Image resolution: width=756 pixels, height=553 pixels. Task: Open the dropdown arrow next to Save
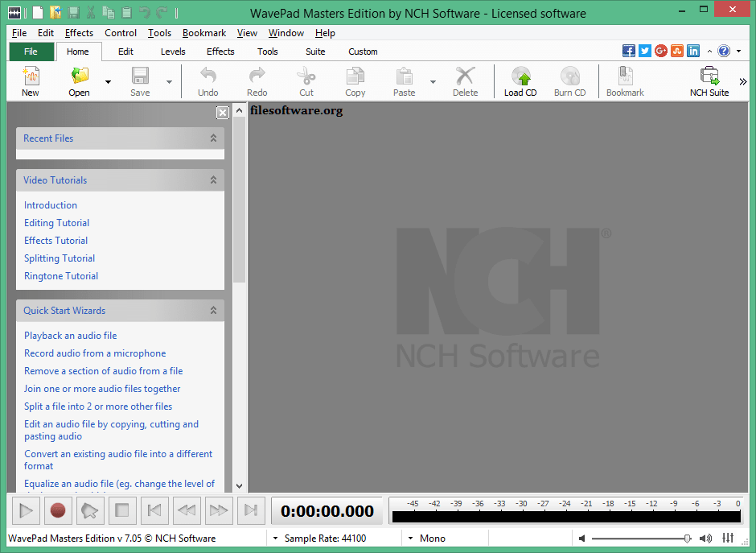click(169, 81)
